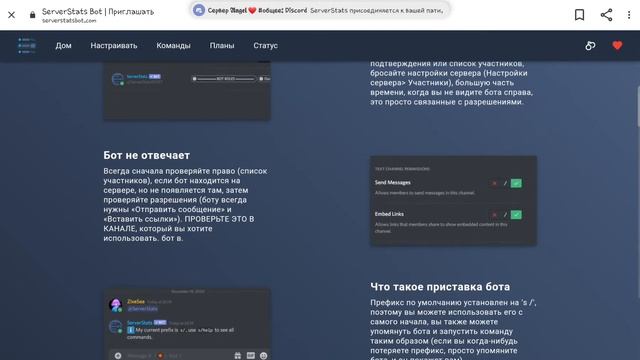Click the green check for Embed Links

pyautogui.click(x=516, y=215)
